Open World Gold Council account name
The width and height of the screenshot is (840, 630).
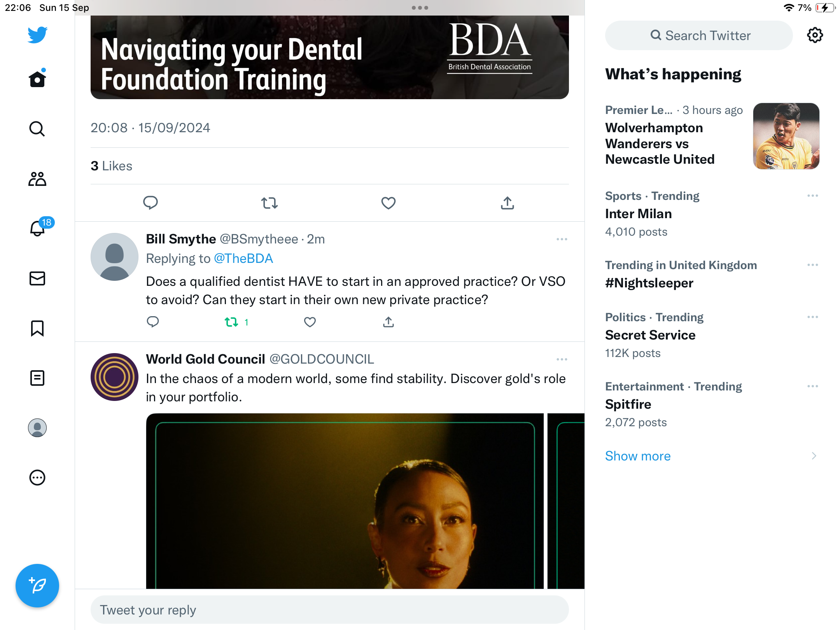tap(205, 359)
